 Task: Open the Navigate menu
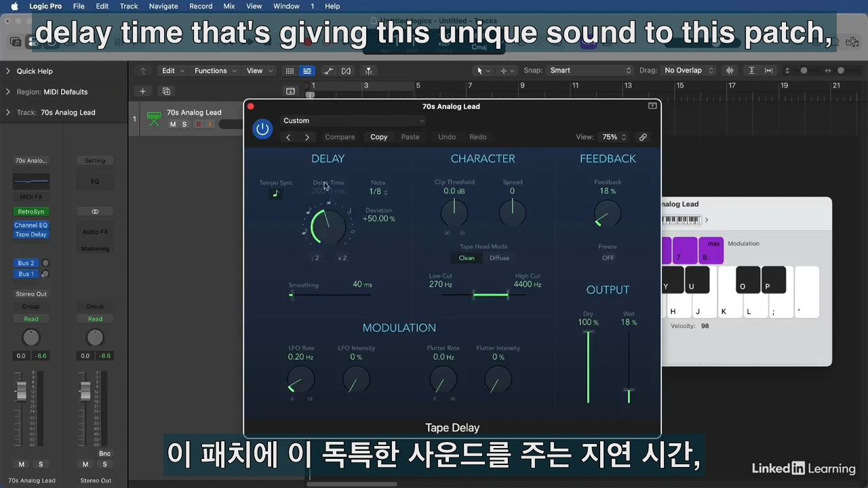click(x=163, y=6)
